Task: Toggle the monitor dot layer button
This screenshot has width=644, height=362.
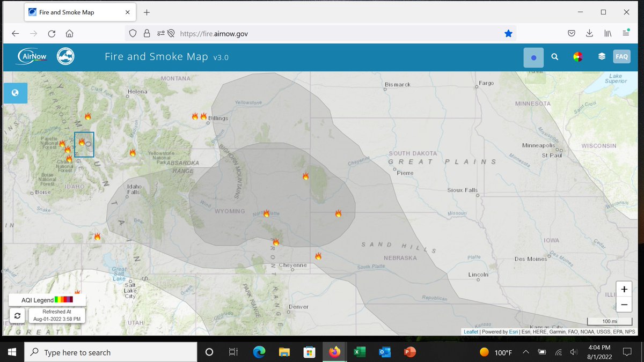Action: coord(533,57)
